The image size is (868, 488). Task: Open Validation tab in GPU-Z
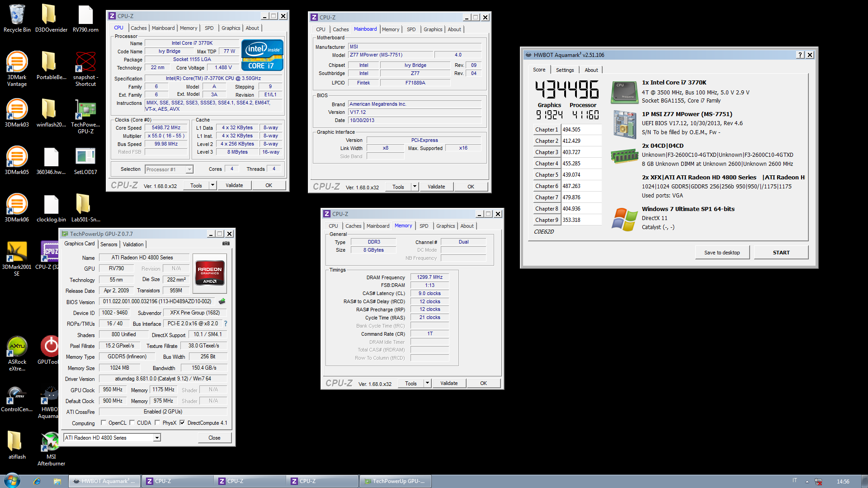133,244
